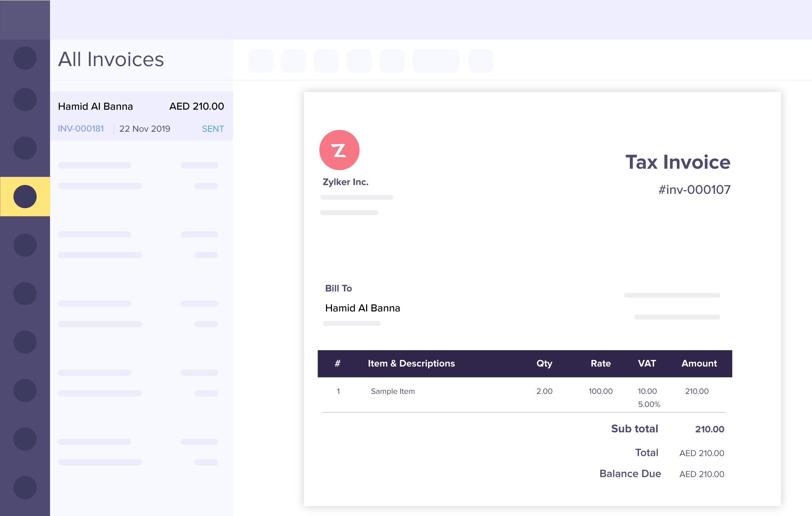Select the Sample Item row

(x=393, y=391)
